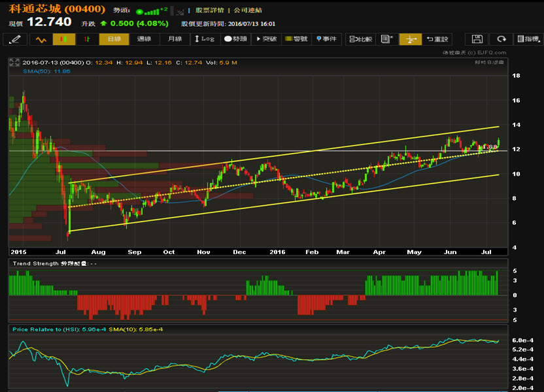Screen dimensions: 544x392
Task: Click the Nov label on time axis
Action: coord(203,252)
